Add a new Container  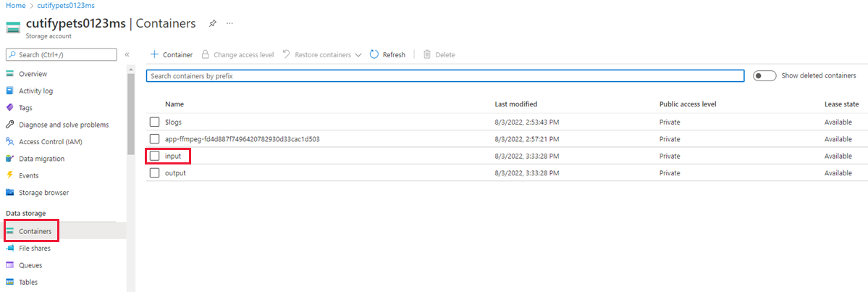172,55
